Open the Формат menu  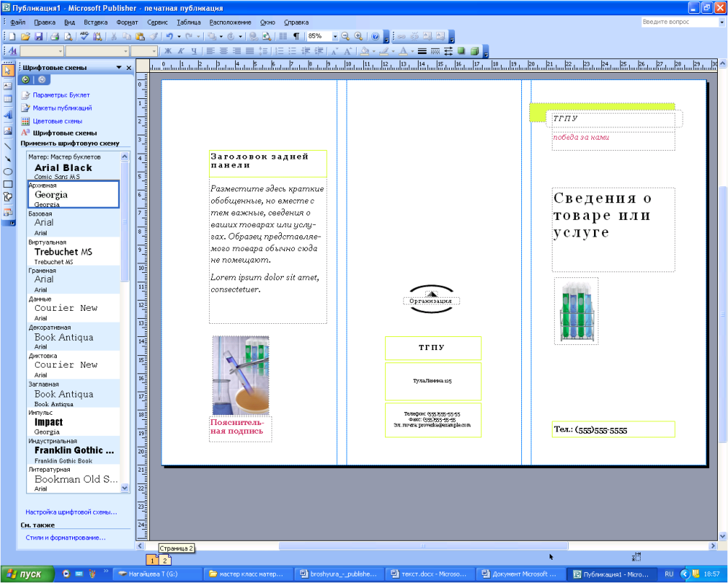point(127,23)
